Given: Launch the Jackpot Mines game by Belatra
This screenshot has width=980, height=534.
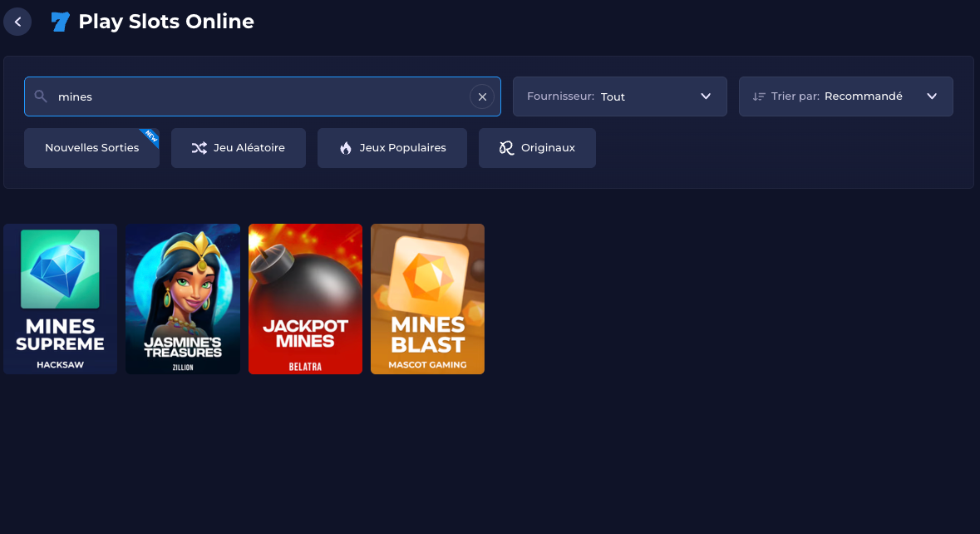Looking at the screenshot, I should 305,299.
